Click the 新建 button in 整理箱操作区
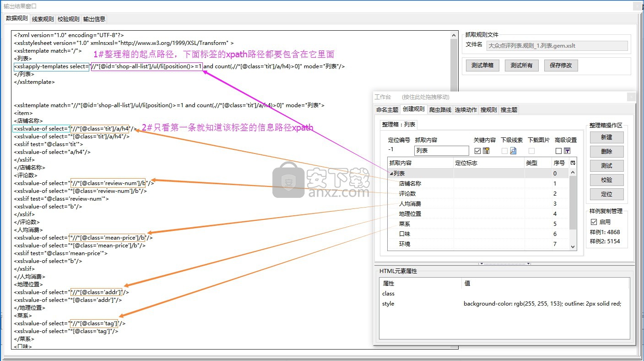The width and height of the screenshot is (644, 361). tap(606, 137)
